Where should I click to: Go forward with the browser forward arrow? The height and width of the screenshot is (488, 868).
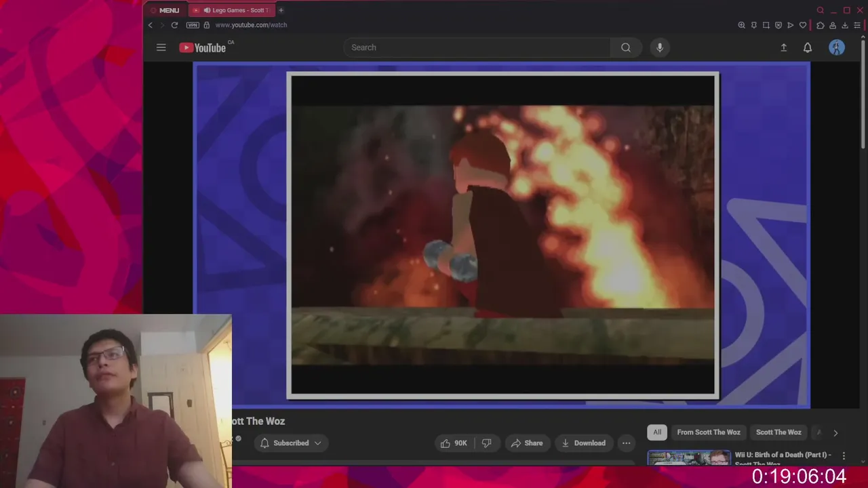pyautogui.click(x=162, y=25)
